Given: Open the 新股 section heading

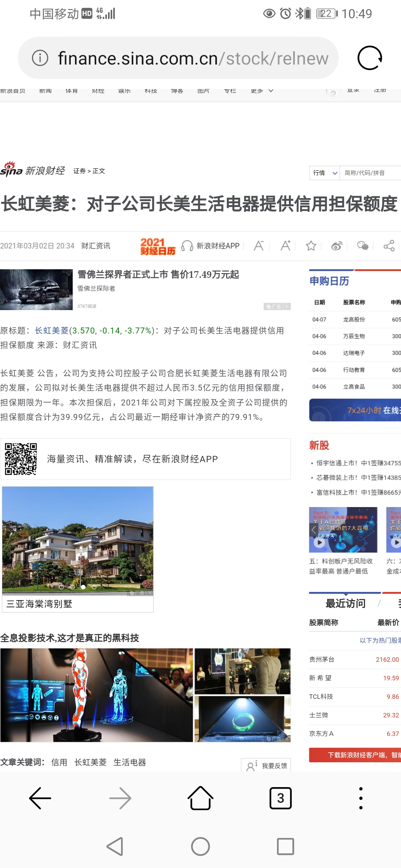Looking at the screenshot, I should pos(319,445).
